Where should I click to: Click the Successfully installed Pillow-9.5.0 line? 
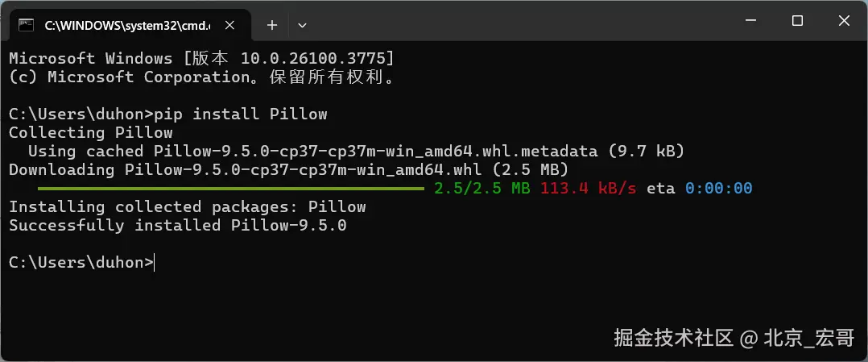point(178,226)
